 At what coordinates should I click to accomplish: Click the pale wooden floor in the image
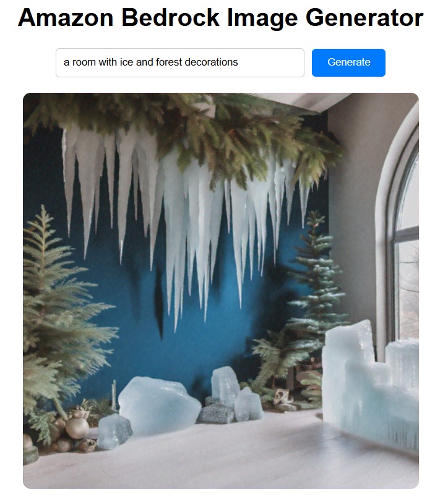click(222, 457)
